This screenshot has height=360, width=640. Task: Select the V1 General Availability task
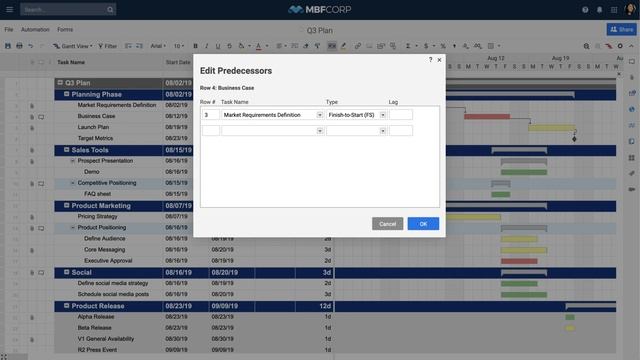click(x=106, y=339)
